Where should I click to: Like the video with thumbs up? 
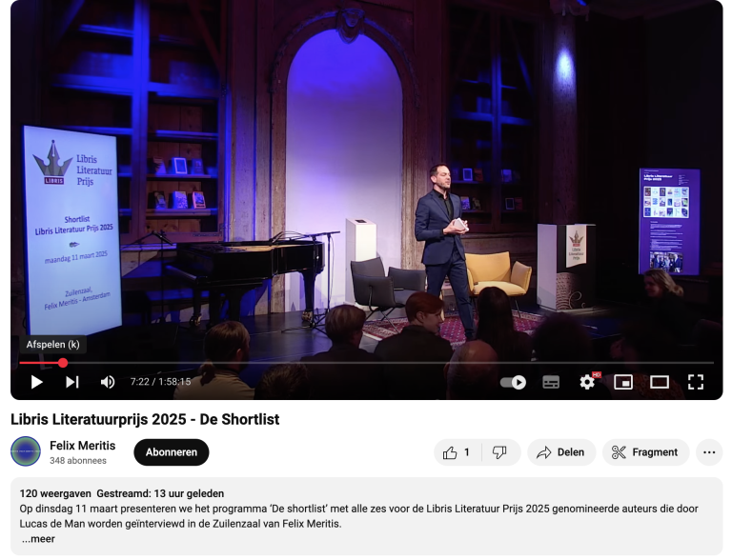(x=457, y=452)
